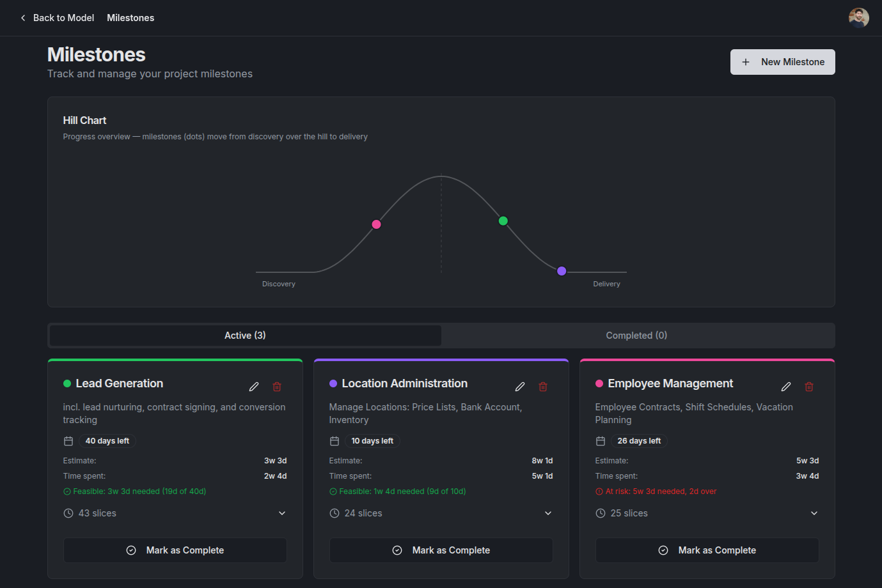Select the Active (3) tab
This screenshot has height=588, width=882.
[245, 336]
